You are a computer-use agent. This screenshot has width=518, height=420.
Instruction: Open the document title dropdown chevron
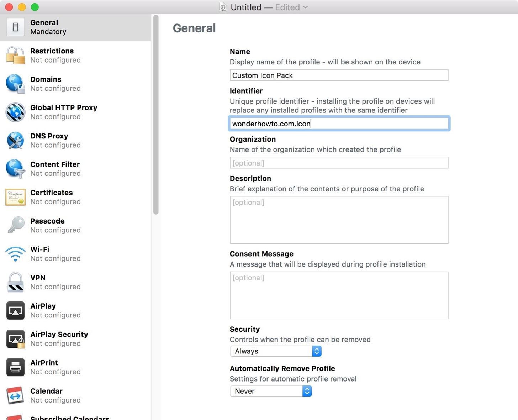tap(305, 7)
